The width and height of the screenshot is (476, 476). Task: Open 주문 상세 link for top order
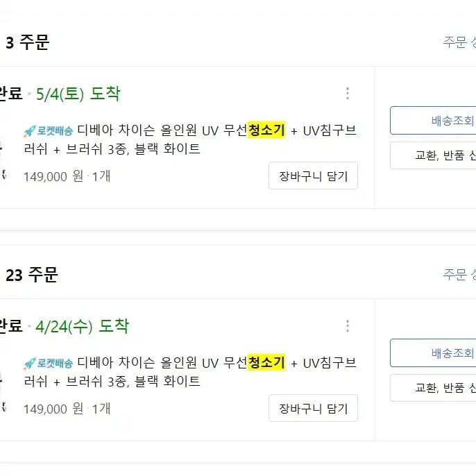click(x=459, y=42)
